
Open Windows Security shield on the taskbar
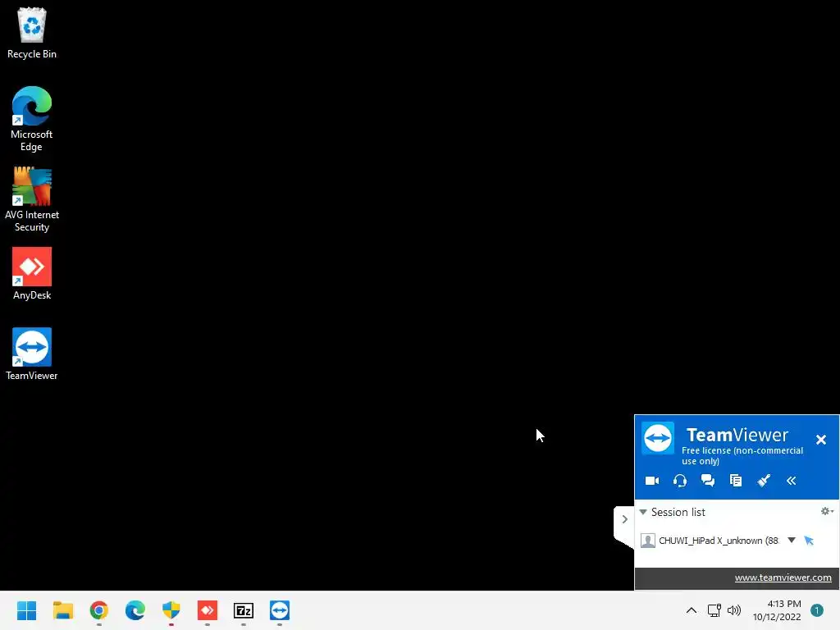click(x=171, y=610)
